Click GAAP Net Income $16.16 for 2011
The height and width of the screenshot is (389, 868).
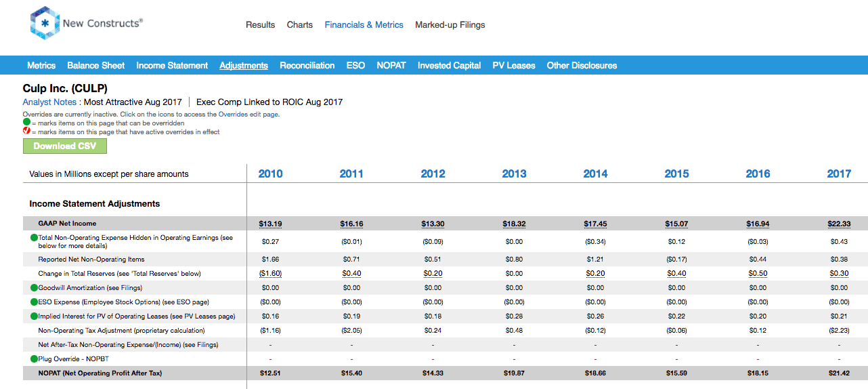(x=351, y=224)
